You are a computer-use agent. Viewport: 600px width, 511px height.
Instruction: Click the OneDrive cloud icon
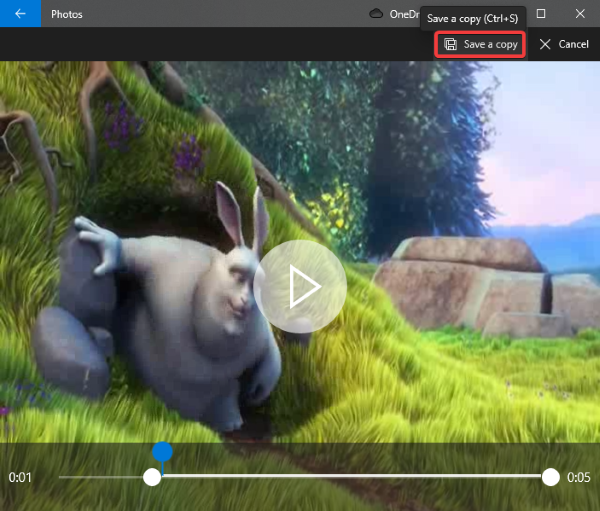376,14
